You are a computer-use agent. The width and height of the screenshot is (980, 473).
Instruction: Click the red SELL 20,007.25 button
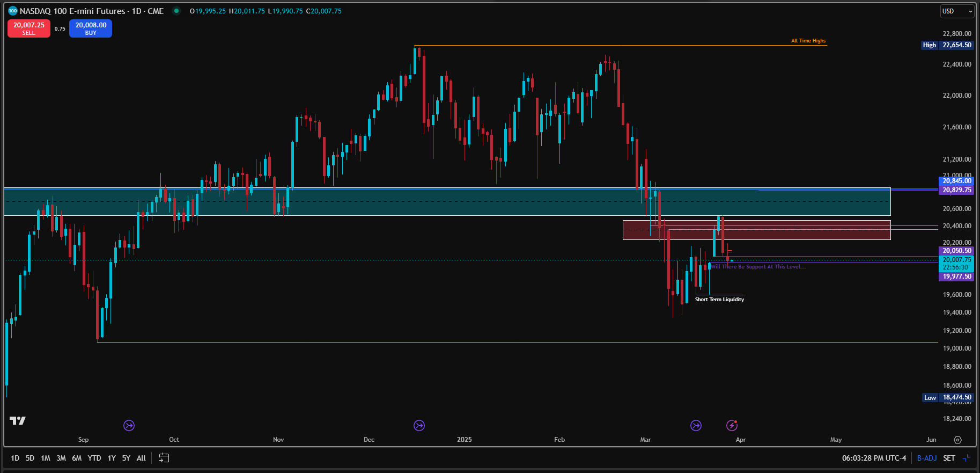pyautogui.click(x=29, y=28)
